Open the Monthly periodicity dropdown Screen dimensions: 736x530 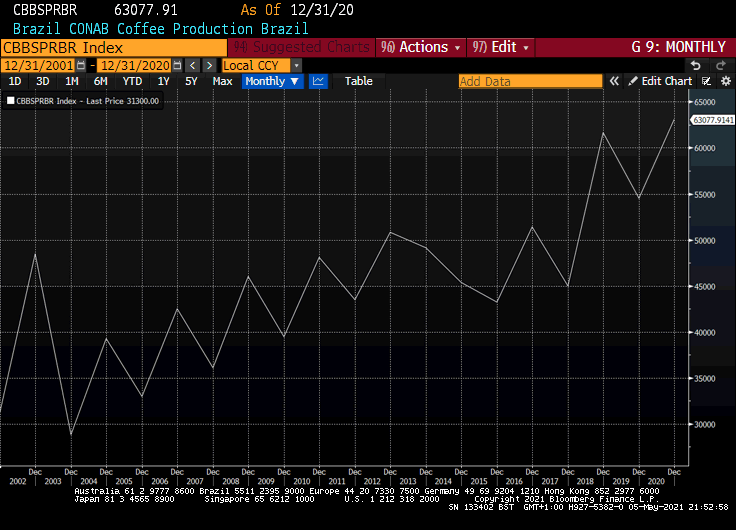272,81
